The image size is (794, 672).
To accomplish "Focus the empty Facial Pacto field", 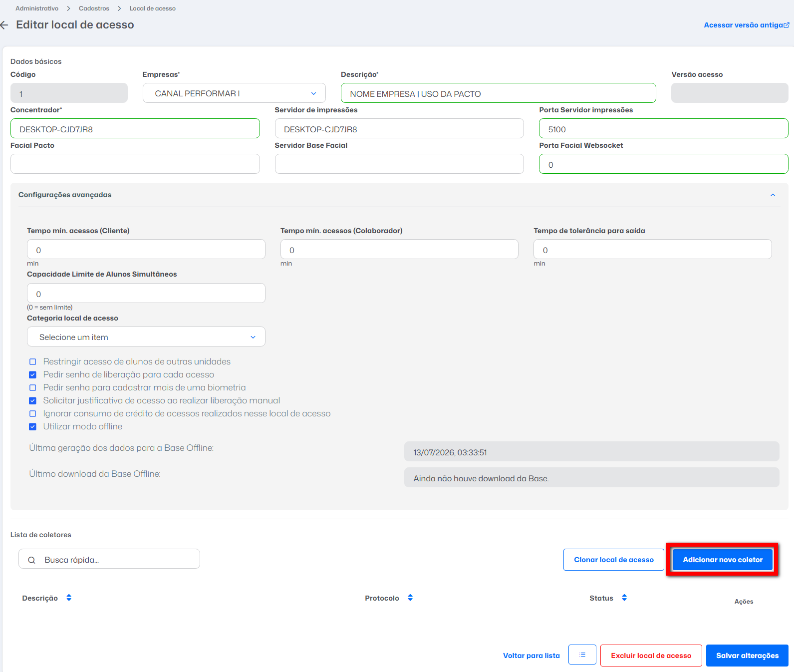I will point(135,164).
